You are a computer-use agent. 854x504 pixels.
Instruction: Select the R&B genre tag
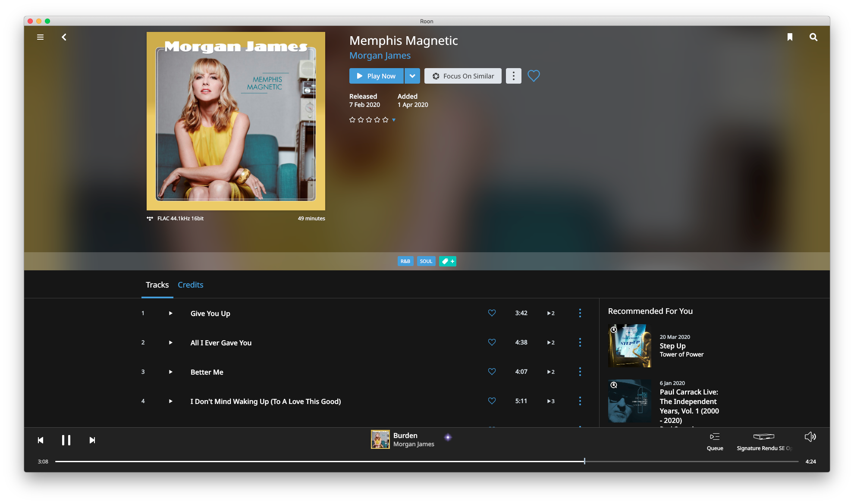coord(405,261)
